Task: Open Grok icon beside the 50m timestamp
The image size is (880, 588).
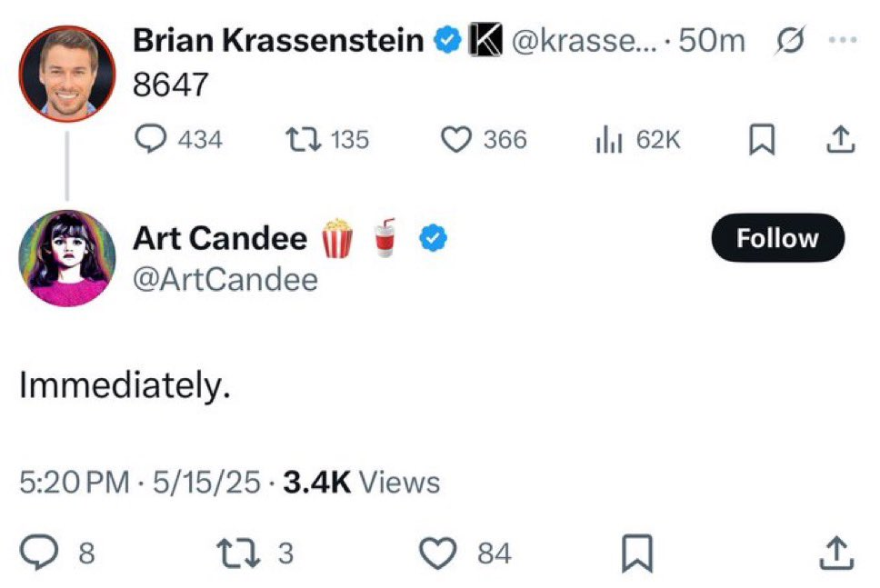Action: click(x=790, y=40)
